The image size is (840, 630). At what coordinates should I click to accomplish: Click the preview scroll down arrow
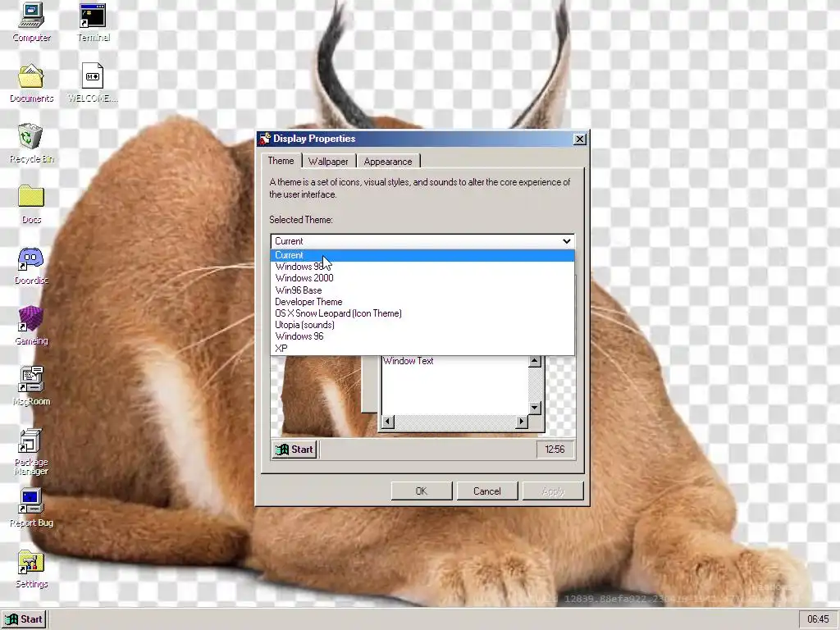click(535, 409)
